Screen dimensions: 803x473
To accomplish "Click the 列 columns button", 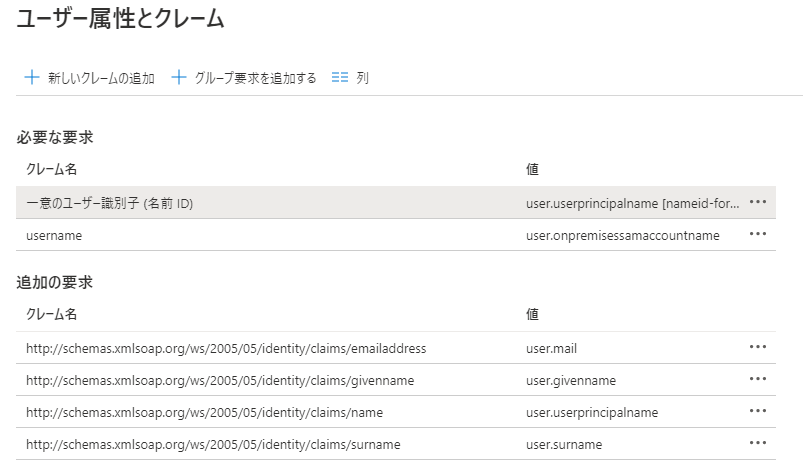I will pyautogui.click(x=362, y=78).
